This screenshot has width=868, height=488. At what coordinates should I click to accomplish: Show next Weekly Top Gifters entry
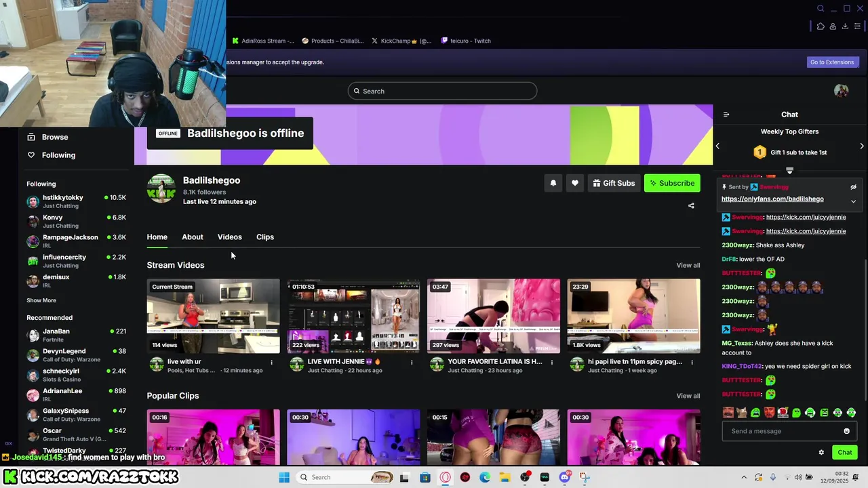[862, 146]
